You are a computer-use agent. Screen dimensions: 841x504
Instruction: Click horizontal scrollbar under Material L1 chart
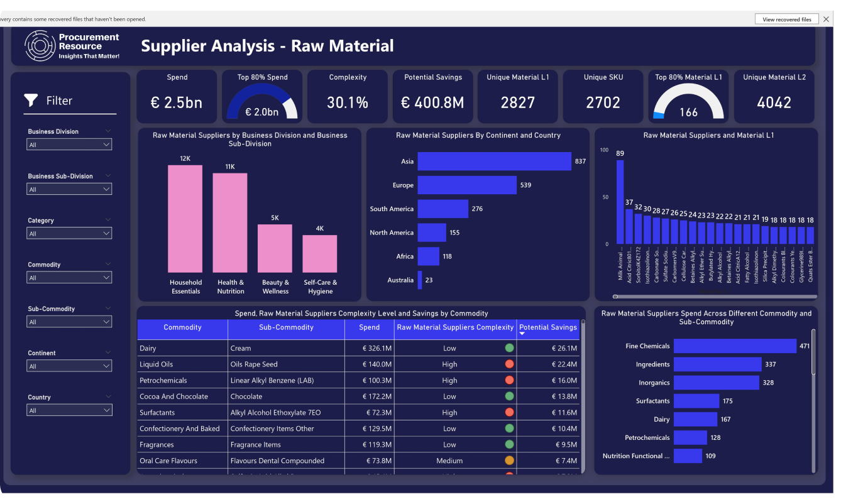[x=715, y=297]
